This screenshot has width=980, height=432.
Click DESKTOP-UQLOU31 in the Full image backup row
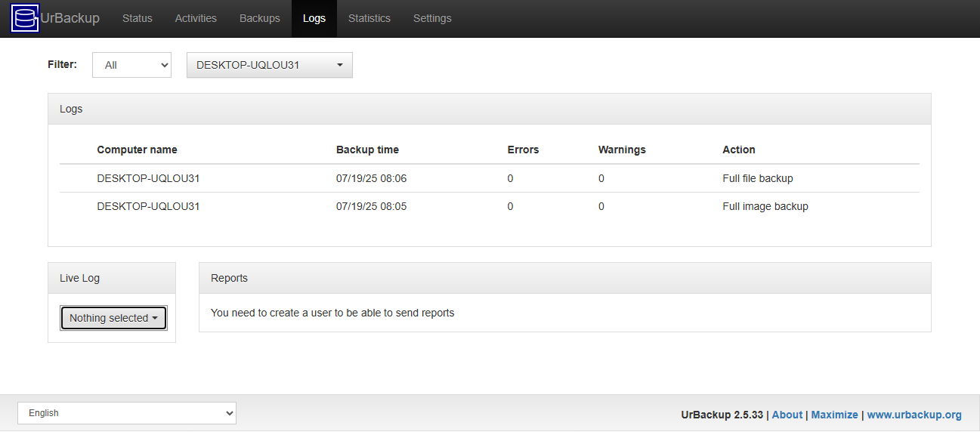click(x=148, y=206)
